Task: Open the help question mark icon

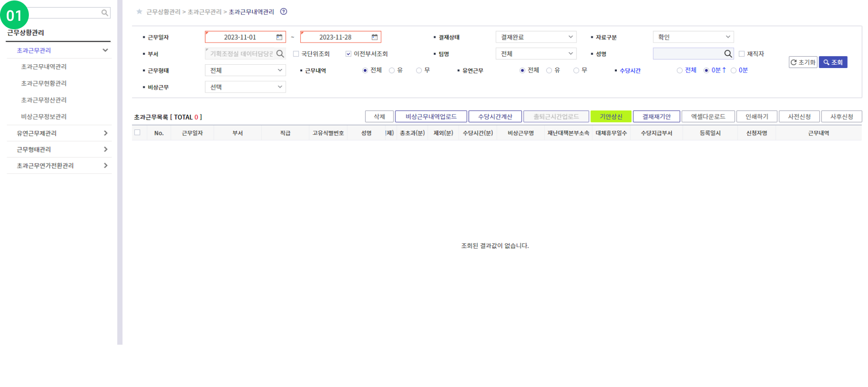Action: pos(283,12)
